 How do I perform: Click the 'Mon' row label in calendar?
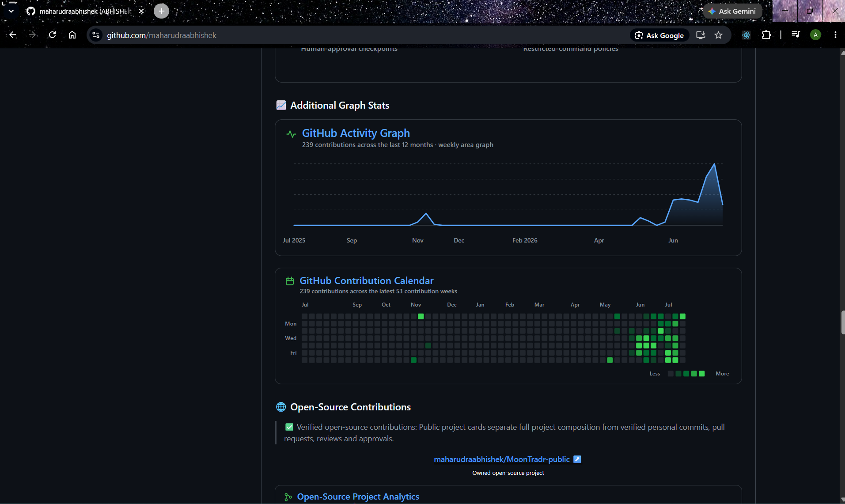click(x=291, y=324)
